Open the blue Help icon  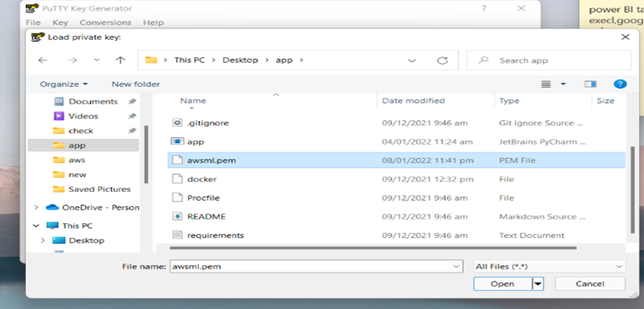coord(619,84)
